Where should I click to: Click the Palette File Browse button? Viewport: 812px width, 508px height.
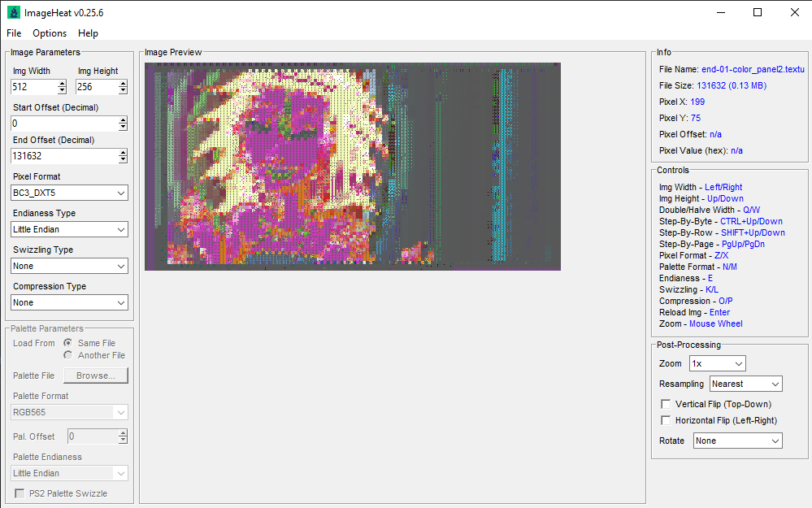tap(96, 376)
